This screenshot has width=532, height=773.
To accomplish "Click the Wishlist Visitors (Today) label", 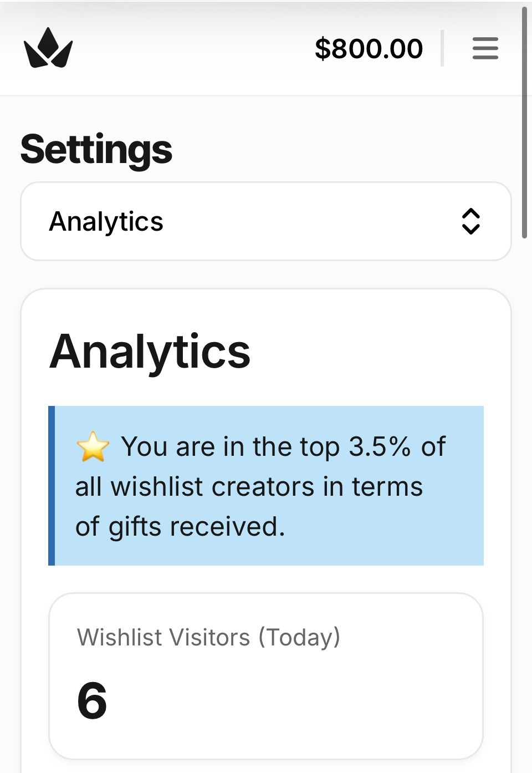I will [208, 637].
